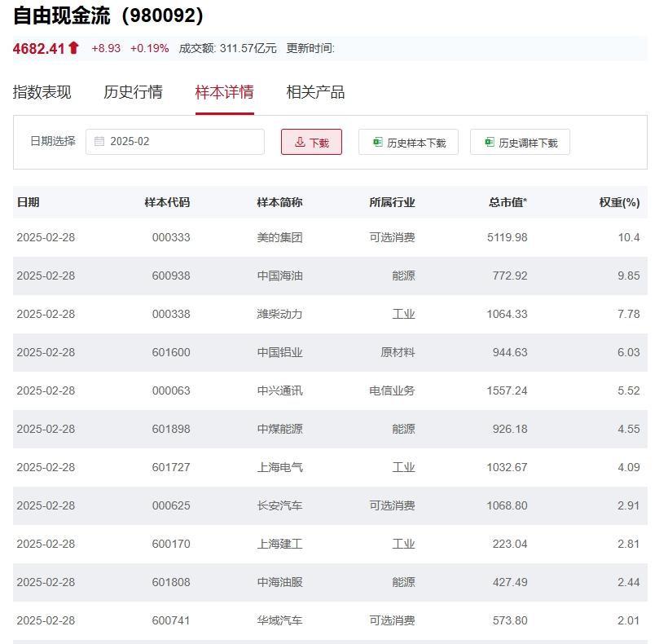Click the 历史调样下载 button label

(x=528, y=143)
